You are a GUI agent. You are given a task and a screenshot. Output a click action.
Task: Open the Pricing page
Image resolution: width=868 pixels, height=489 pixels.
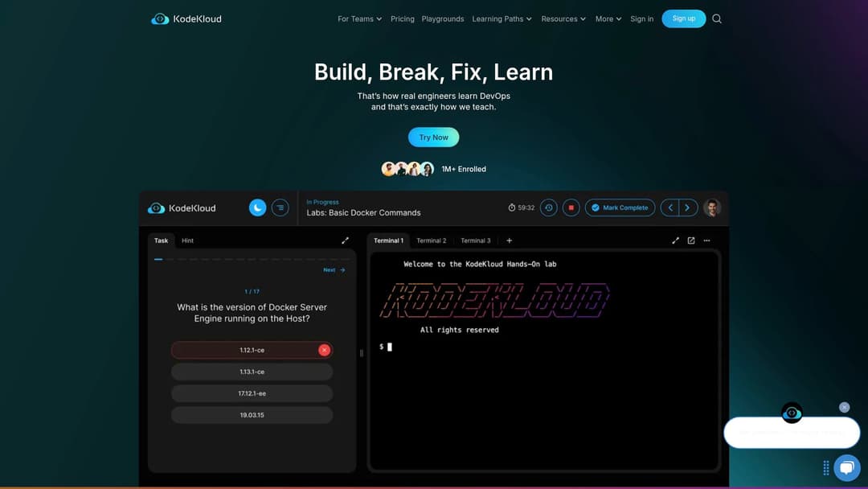[x=403, y=18]
